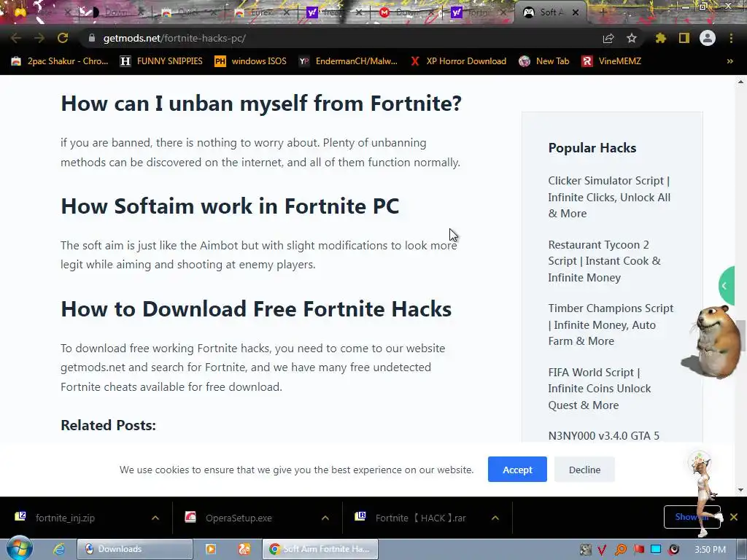Expand options for Fortnite HACK .rar download
The height and width of the screenshot is (560, 747).
[495, 518]
